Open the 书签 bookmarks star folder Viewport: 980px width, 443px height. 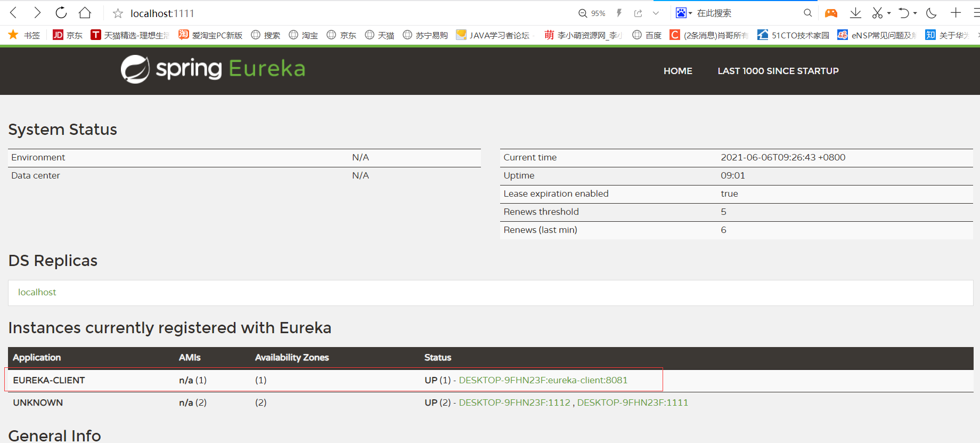(x=24, y=35)
